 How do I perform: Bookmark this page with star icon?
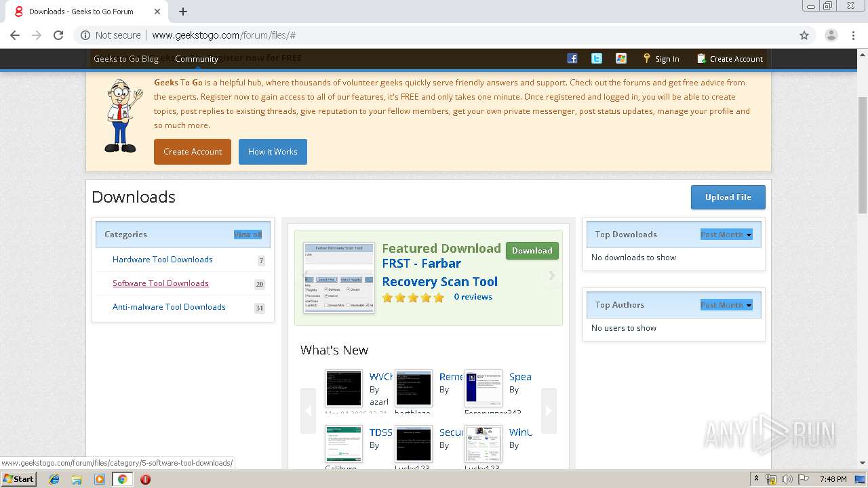point(804,35)
